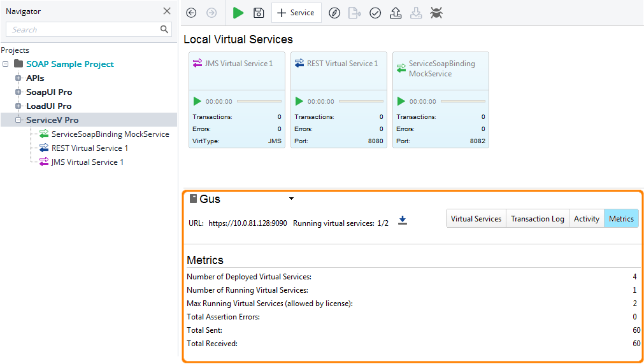Open the REST Virtual Service 1 card title
Viewport: 644px width, 364px height.
click(x=342, y=64)
